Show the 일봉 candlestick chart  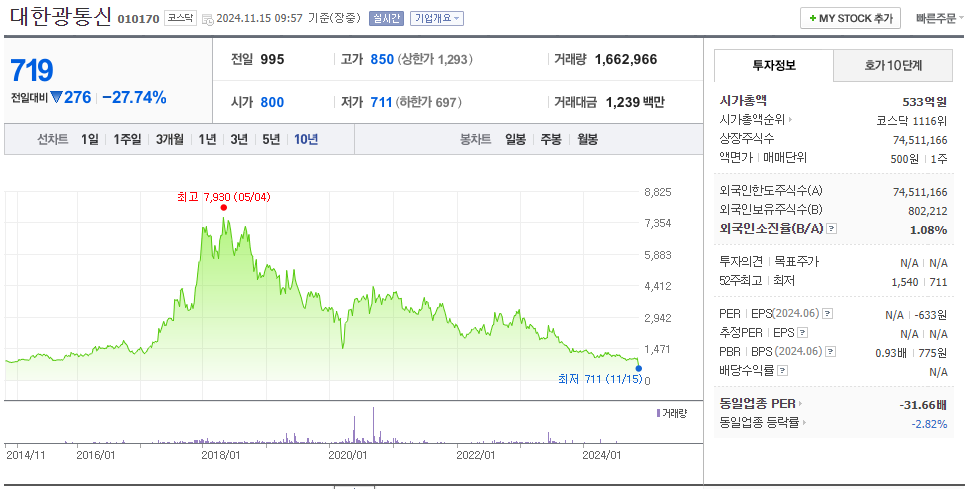coord(515,139)
